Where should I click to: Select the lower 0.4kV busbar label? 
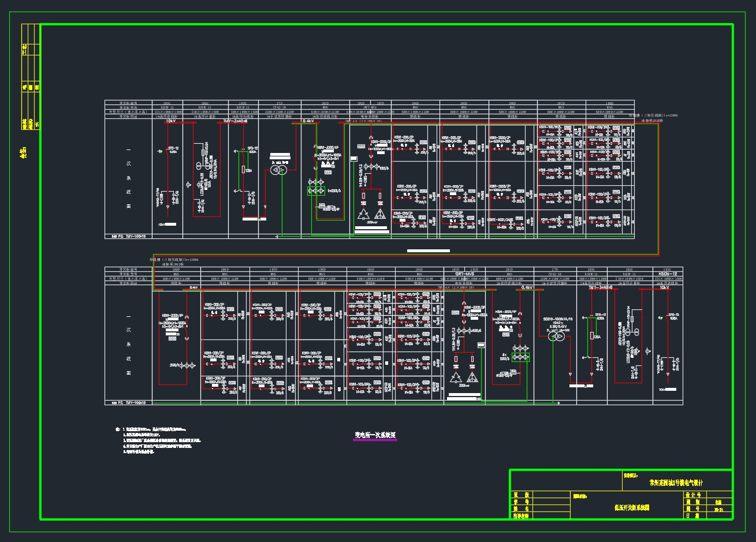[526, 287]
